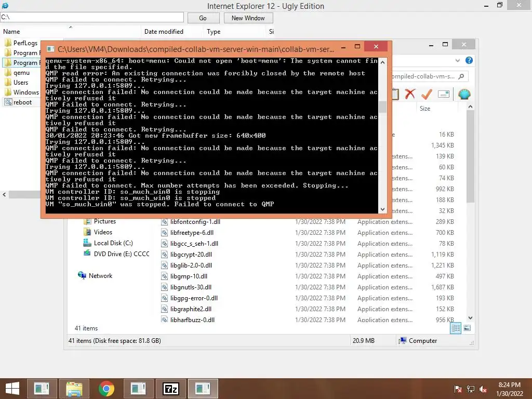The width and height of the screenshot is (532, 399).
Task: Click the orange checkmark icon in Explorer toolbar
Action: (427, 94)
